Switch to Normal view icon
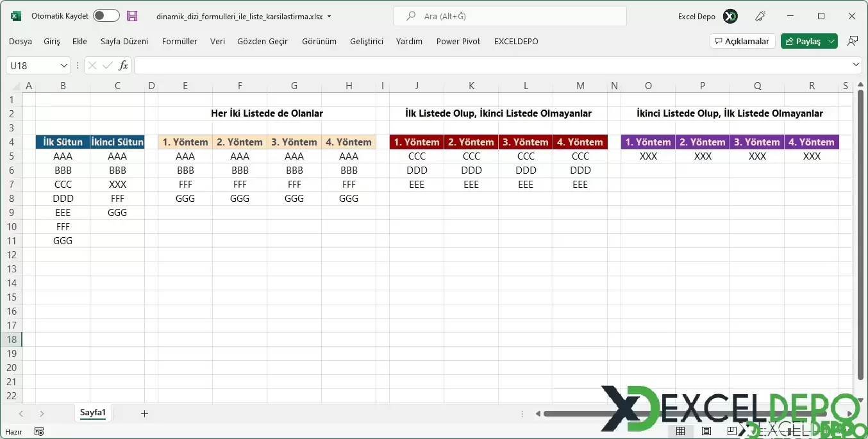868x439 pixels. point(681,431)
